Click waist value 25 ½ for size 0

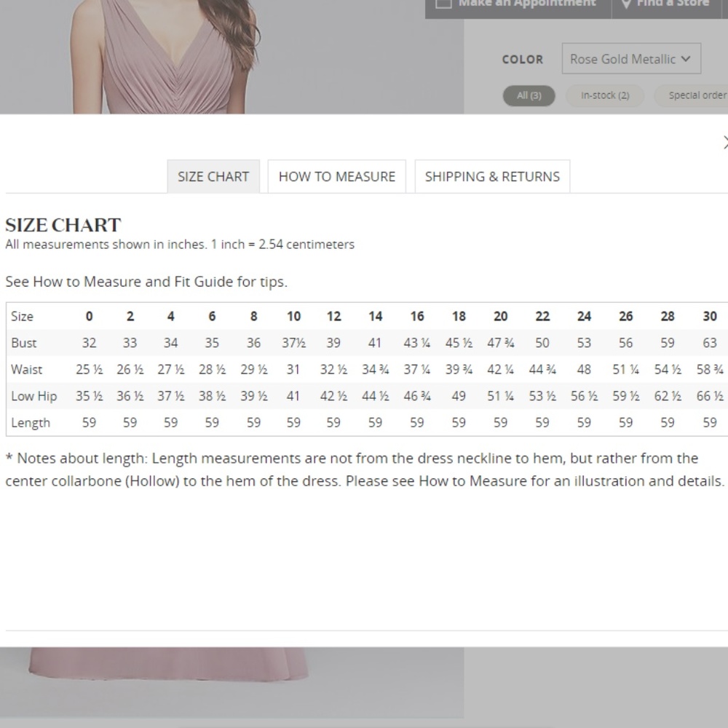(89, 370)
